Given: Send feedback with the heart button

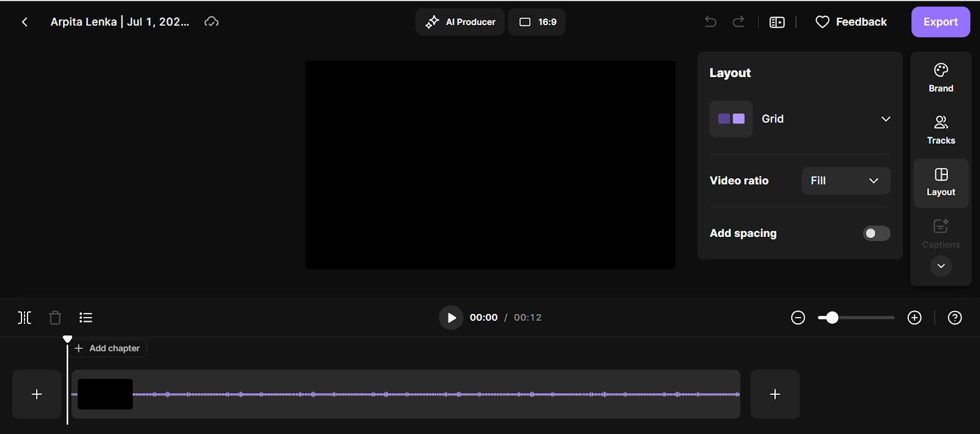Looking at the screenshot, I should pyautogui.click(x=851, y=22).
